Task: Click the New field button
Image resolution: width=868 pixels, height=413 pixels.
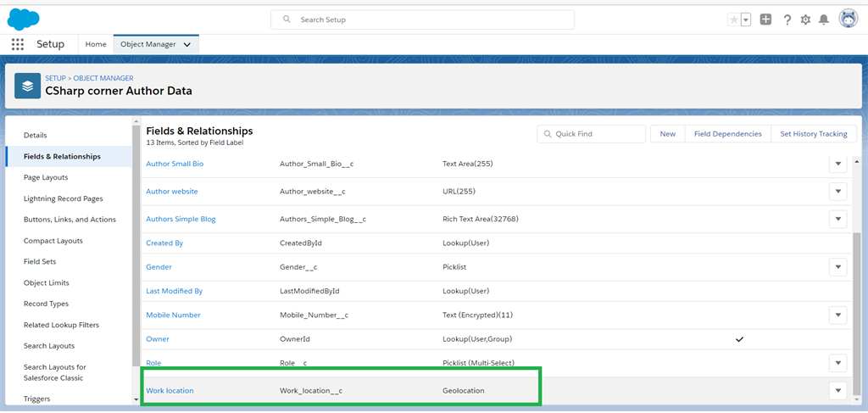Action: coord(668,134)
